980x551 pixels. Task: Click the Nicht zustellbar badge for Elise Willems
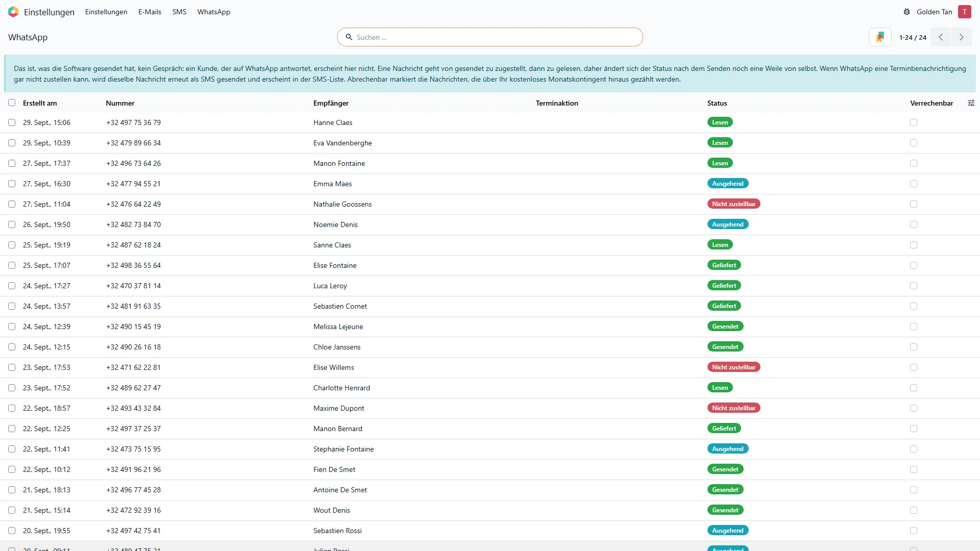(733, 367)
